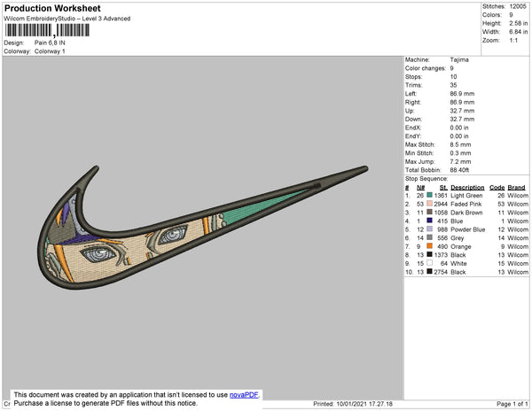
Task: Select the Left value 86.9 mm
Action: [462, 94]
